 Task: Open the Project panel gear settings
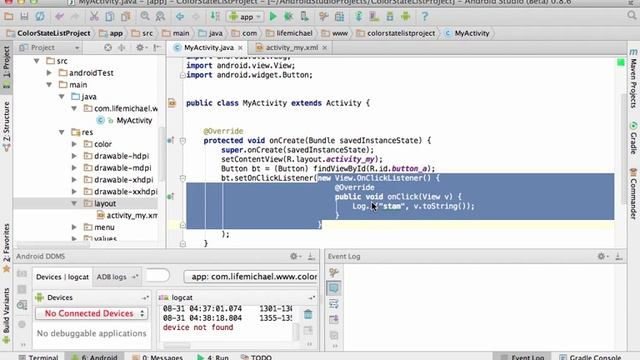[141, 48]
